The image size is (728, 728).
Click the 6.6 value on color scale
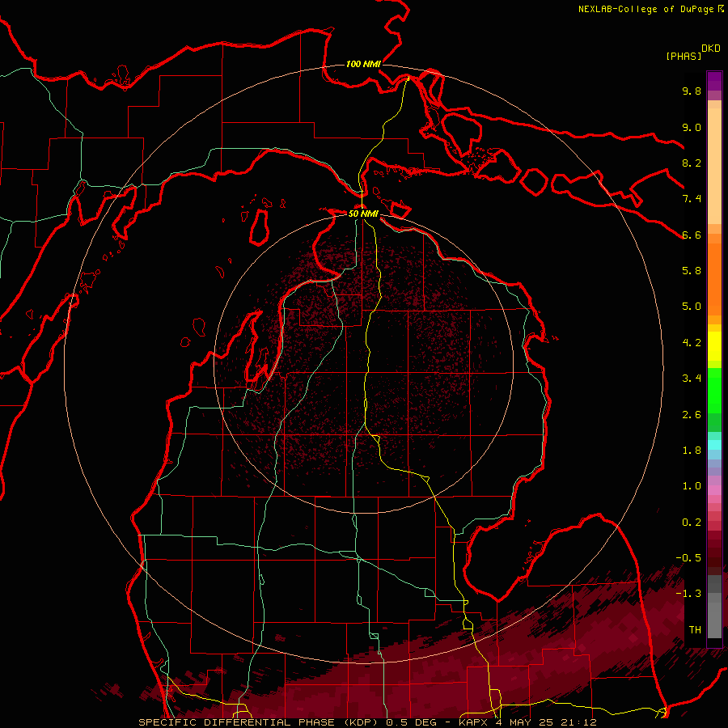coord(692,235)
